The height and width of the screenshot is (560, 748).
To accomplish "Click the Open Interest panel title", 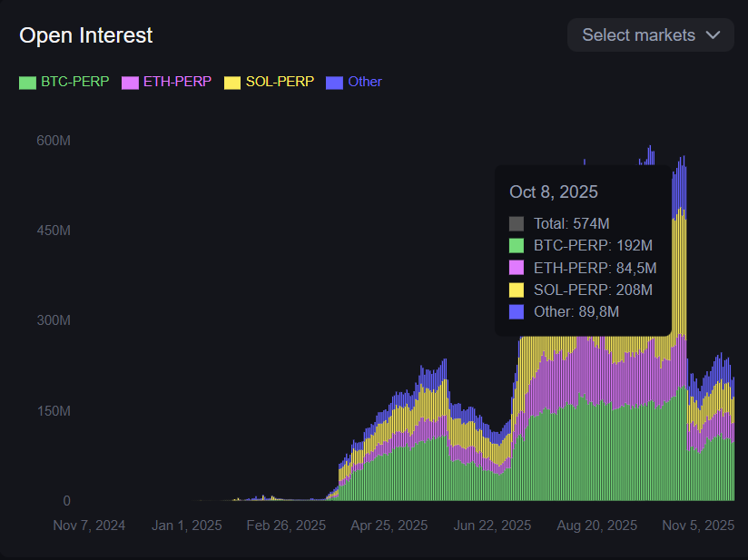I will (86, 35).
